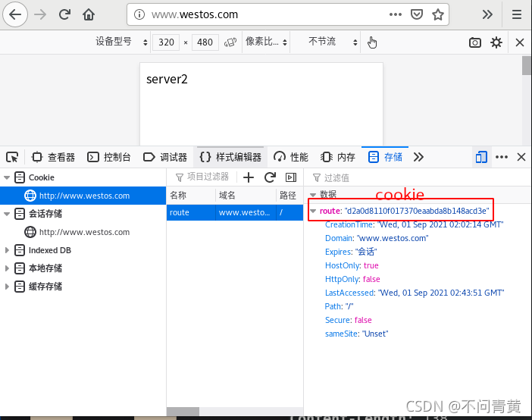The height and width of the screenshot is (420, 532).
Task: Save the page to Pocket
Action: (x=417, y=14)
